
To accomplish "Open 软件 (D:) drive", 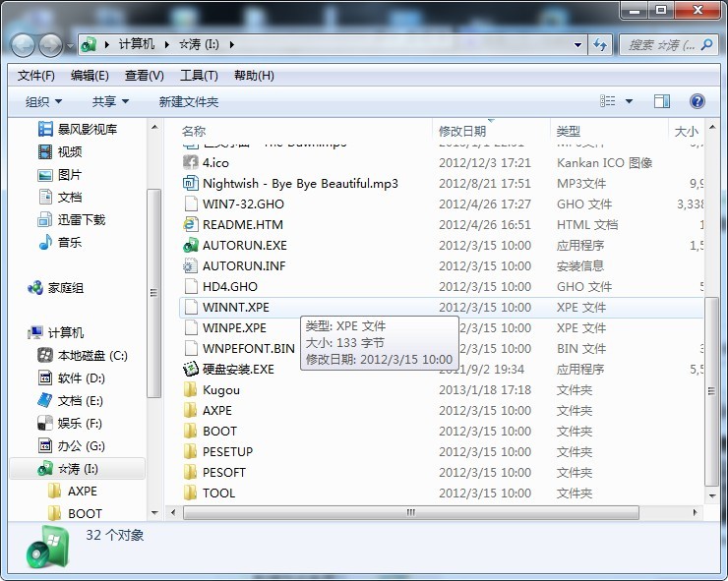I will pos(71,378).
